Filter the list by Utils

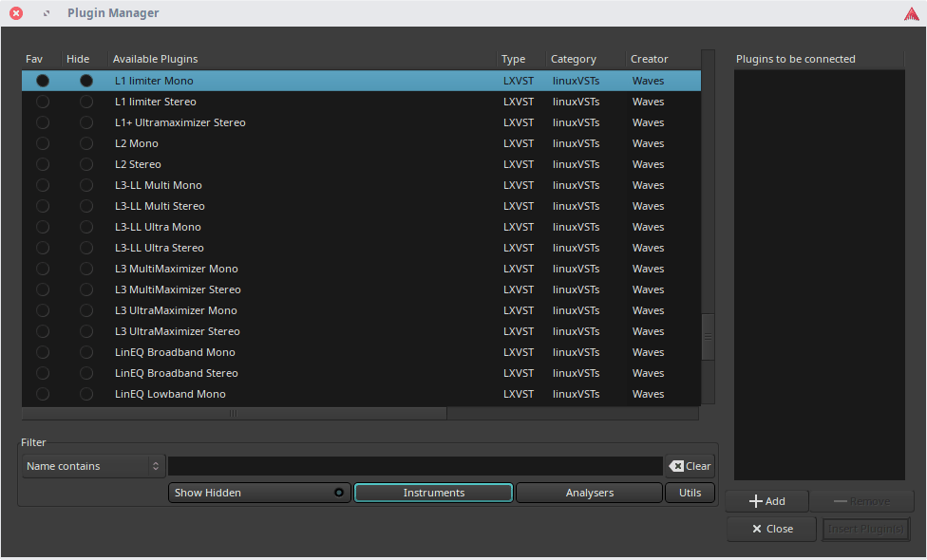[690, 493]
